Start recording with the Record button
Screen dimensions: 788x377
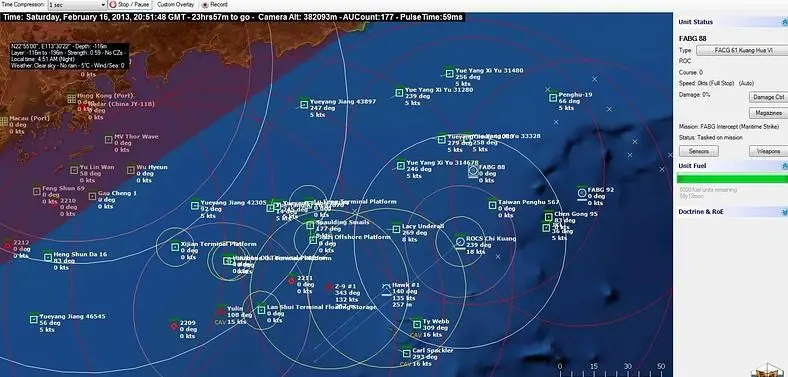pos(215,5)
